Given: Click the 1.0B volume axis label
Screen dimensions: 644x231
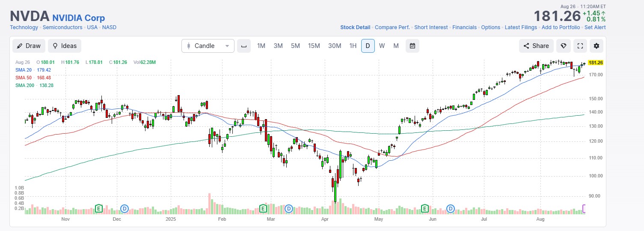Looking at the screenshot, I should click(19, 188).
